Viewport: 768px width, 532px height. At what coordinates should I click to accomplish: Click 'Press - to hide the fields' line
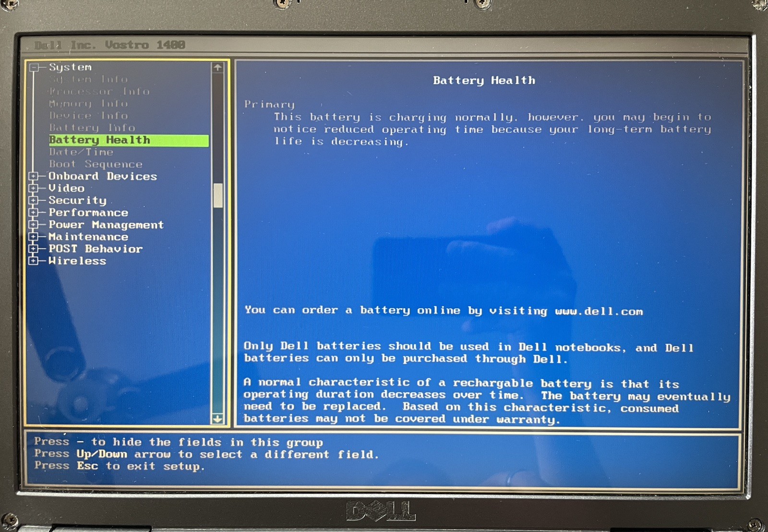179,442
